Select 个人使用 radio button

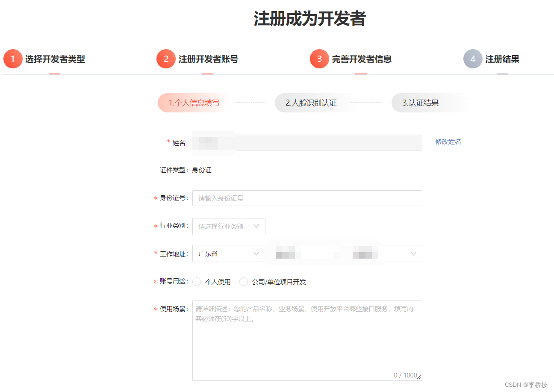[197, 282]
